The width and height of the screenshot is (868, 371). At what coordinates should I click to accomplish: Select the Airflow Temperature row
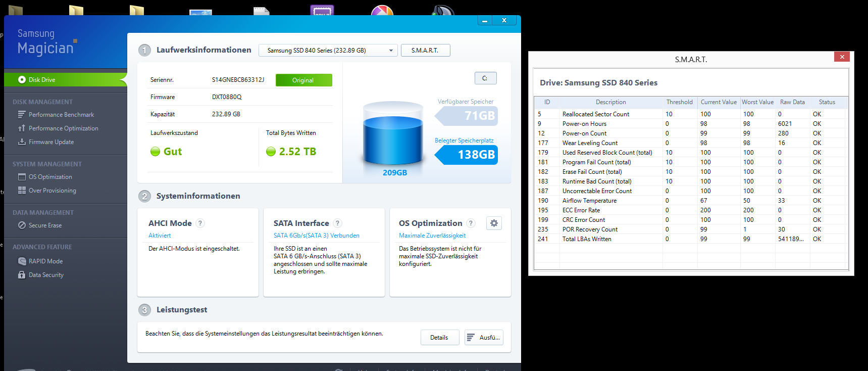(691, 201)
